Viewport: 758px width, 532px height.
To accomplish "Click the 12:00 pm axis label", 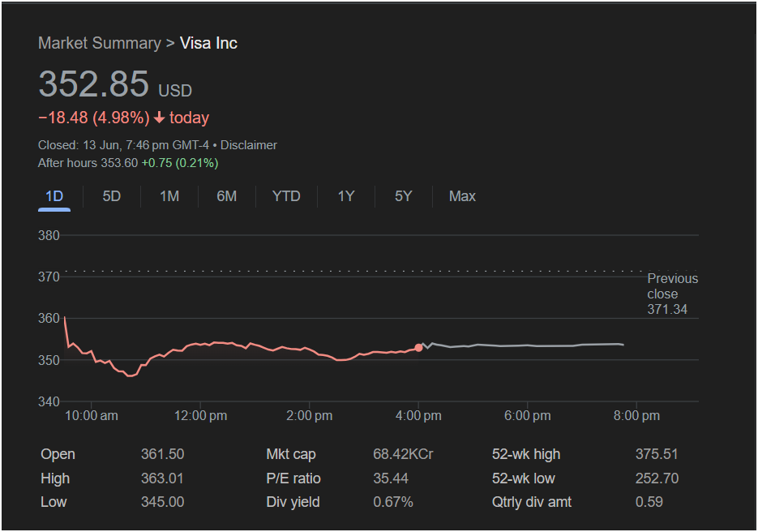I will coord(200,416).
